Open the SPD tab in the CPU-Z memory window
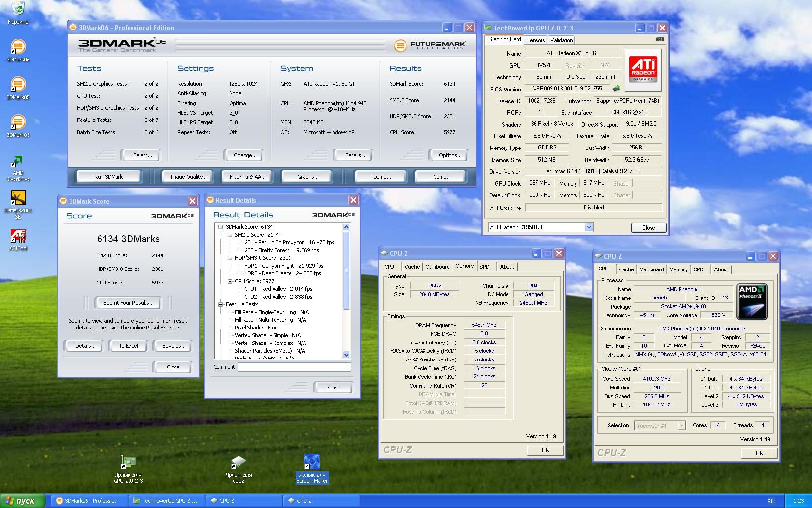 pos(484,267)
